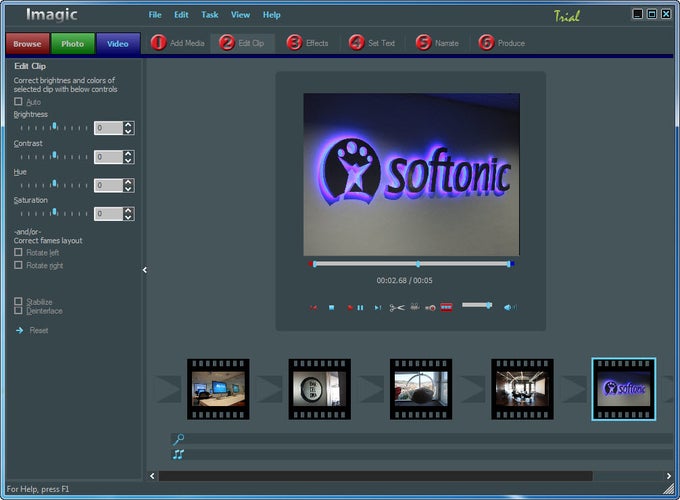Screen dimensions: 680x500
Task: Decrease Hue with the down stepper arrow
Action: pyautogui.click(x=128, y=189)
